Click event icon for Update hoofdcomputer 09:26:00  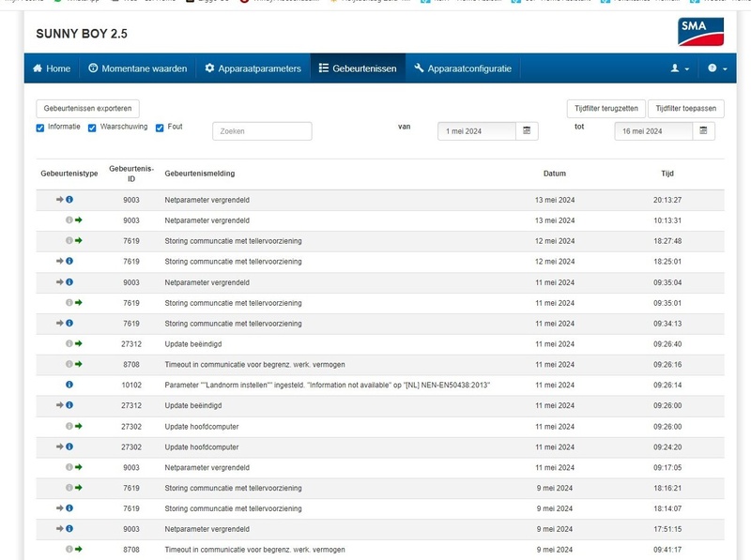pyautogui.click(x=74, y=427)
